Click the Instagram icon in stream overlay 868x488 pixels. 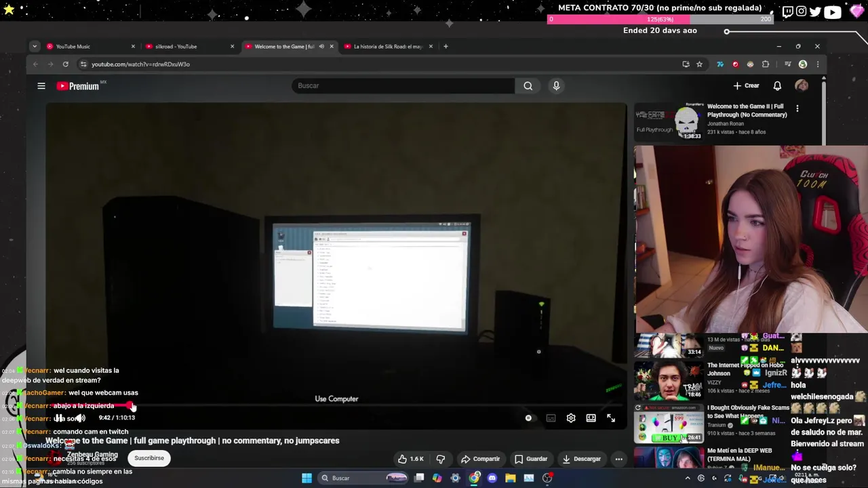[802, 12]
